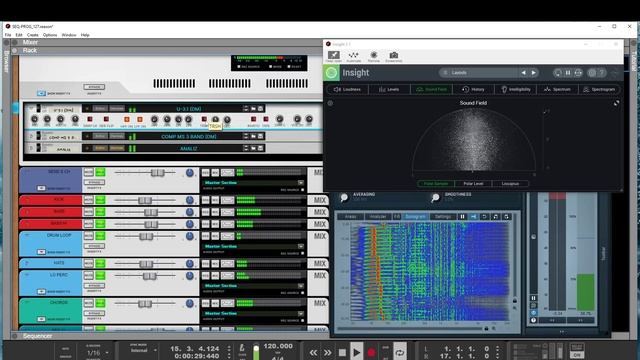Go to next preset in Insight
640x360 pixels.
pyautogui.click(x=533, y=73)
